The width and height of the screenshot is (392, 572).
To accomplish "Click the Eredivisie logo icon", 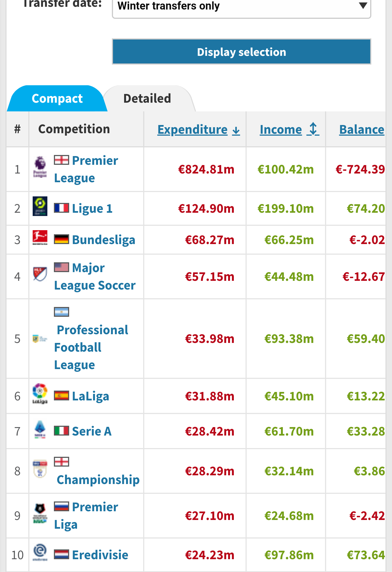I will pyautogui.click(x=40, y=552).
